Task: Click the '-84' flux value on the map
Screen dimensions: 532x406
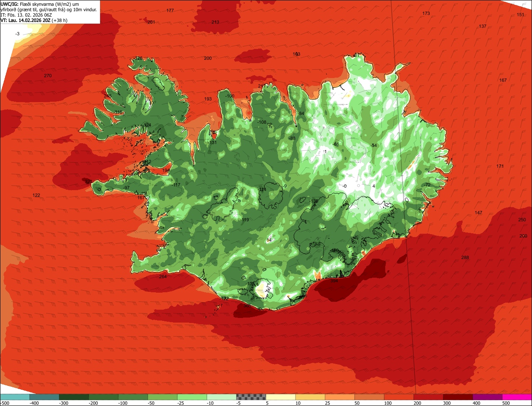Action: (x=301, y=113)
